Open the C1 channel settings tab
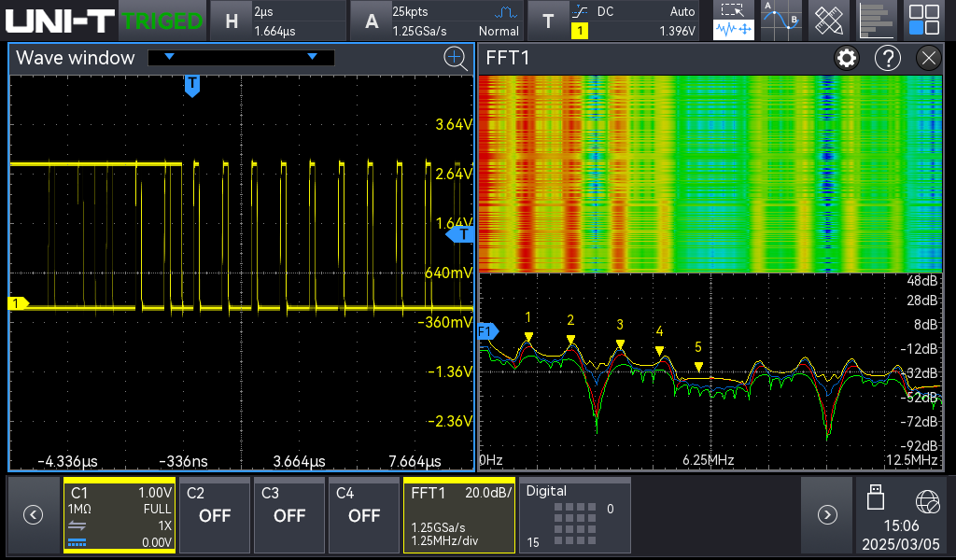This screenshot has width=956, height=560. 119,514
